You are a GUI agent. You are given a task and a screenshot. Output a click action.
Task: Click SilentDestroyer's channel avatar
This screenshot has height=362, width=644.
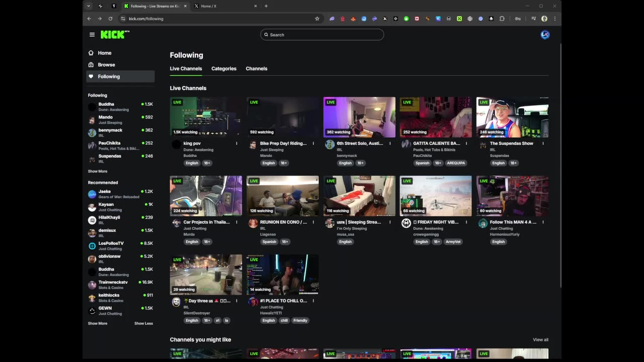[176, 302]
